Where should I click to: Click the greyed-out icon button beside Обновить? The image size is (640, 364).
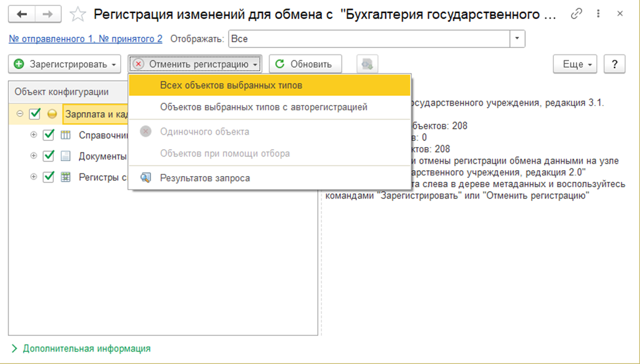click(x=367, y=64)
